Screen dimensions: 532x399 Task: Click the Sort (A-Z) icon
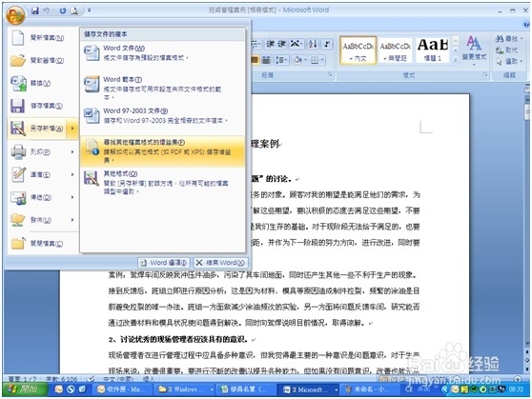click(x=313, y=44)
